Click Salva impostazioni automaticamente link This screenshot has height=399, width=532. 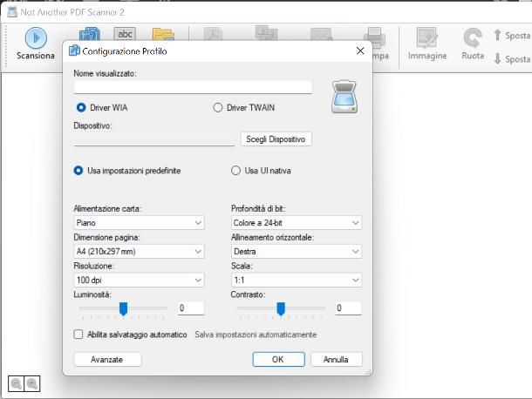pyautogui.click(x=256, y=335)
